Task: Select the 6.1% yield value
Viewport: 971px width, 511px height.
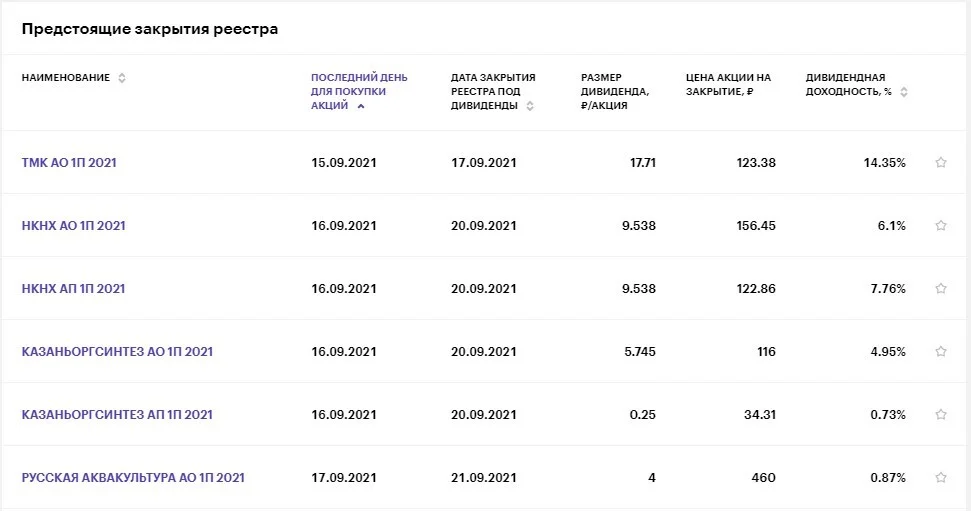Action: (x=891, y=226)
